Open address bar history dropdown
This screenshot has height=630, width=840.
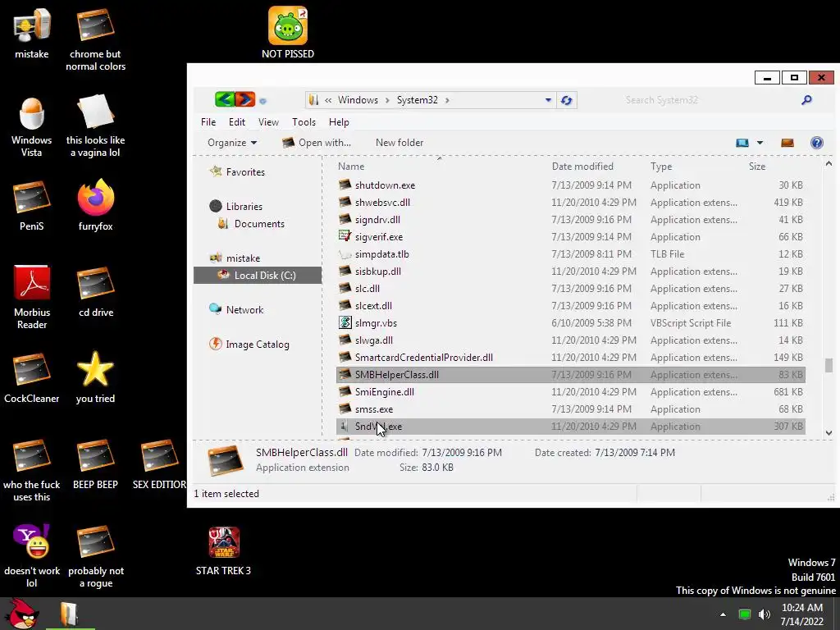(548, 100)
